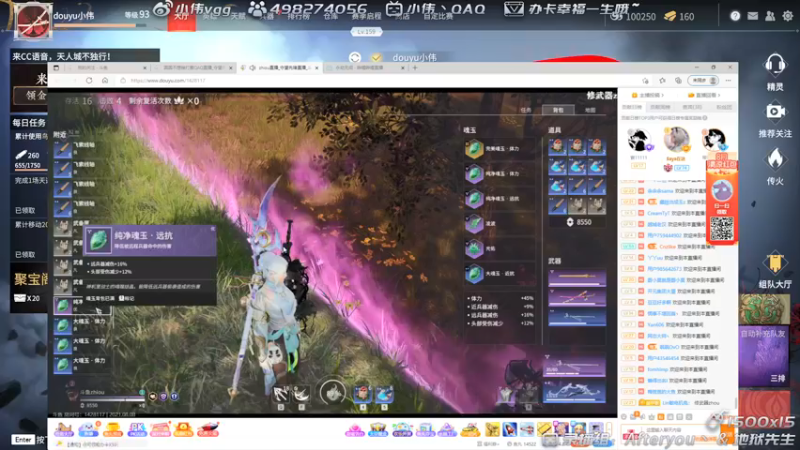Open the 仓库 warehouse menu item

[x=331, y=17]
